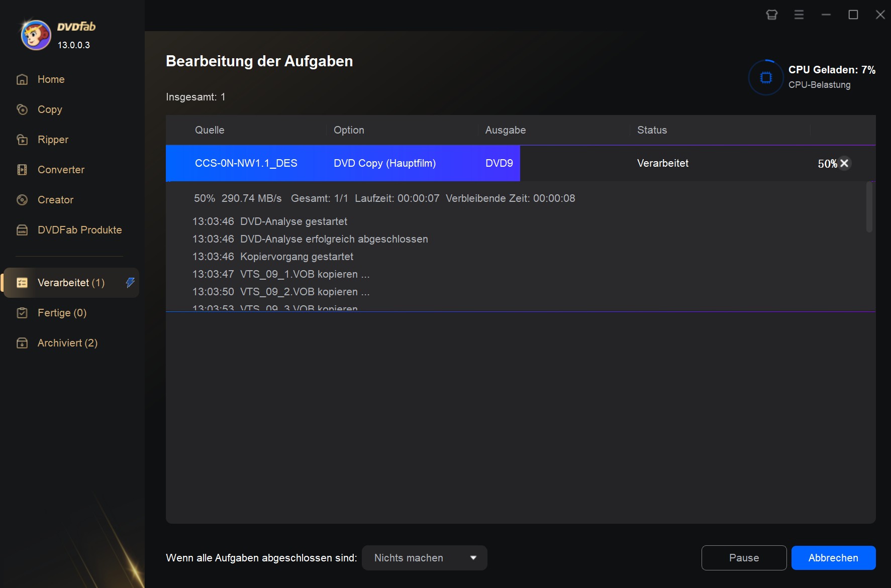Open the Home icon in sidebar

(22, 79)
